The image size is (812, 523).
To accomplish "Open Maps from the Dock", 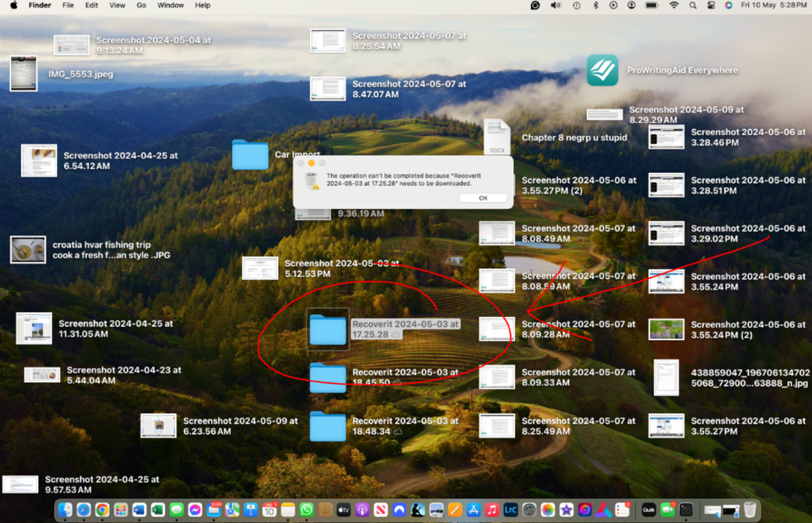I will pyautogui.click(x=232, y=510).
